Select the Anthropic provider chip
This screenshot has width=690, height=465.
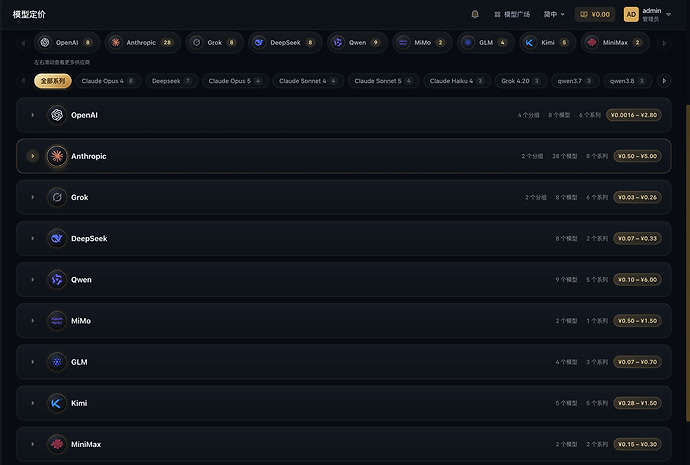(143, 43)
